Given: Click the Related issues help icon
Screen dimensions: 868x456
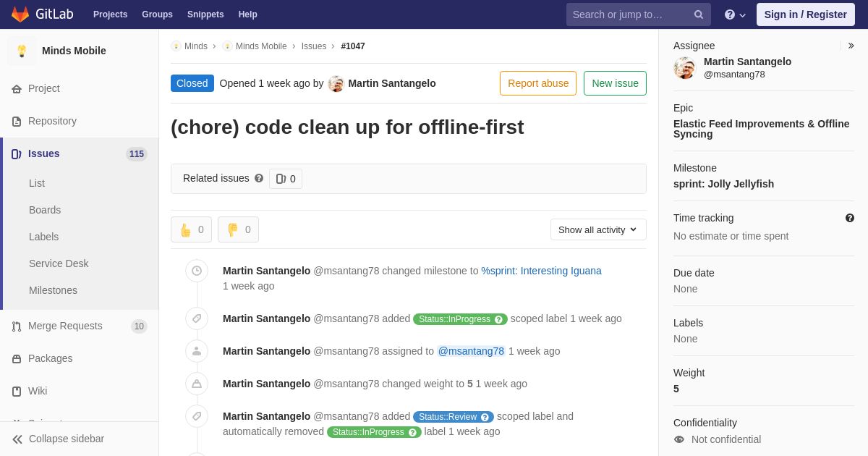Looking at the screenshot, I should click(x=259, y=178).
